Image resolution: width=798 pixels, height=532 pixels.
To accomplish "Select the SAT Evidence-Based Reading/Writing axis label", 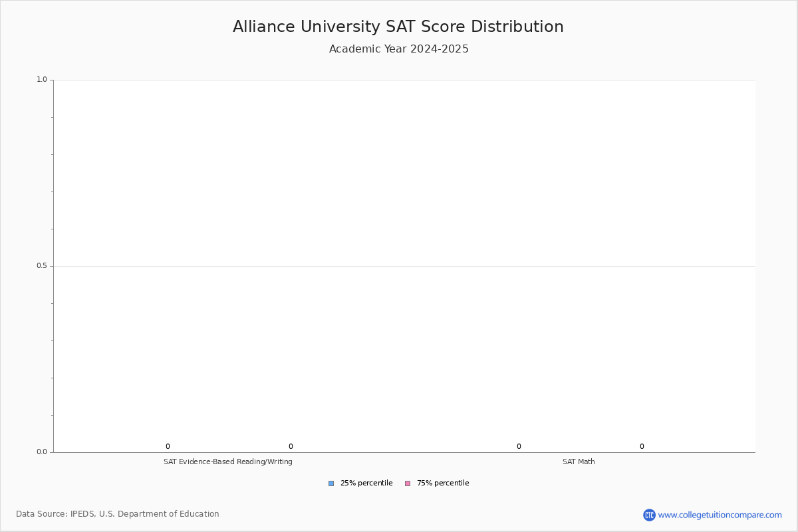I will click(228, 462).
